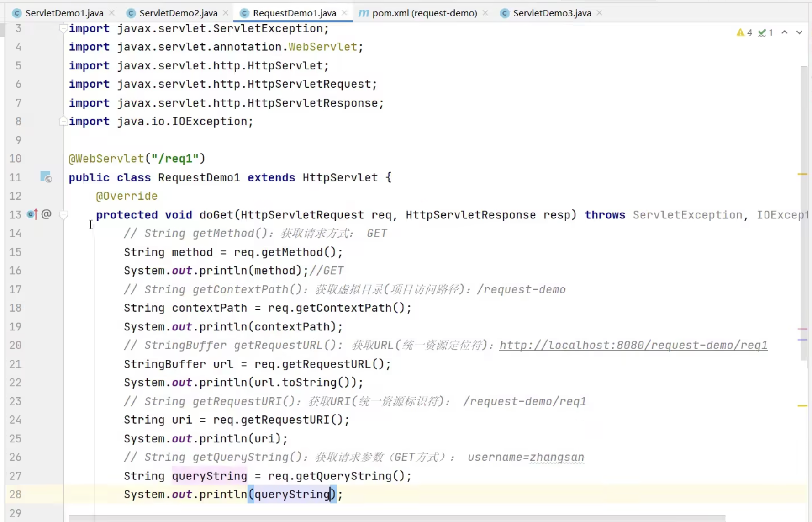This screenshot has height=522, width=812.
Task: Click the Maven pom.xml file icon
Action: [x=364, y=13]
